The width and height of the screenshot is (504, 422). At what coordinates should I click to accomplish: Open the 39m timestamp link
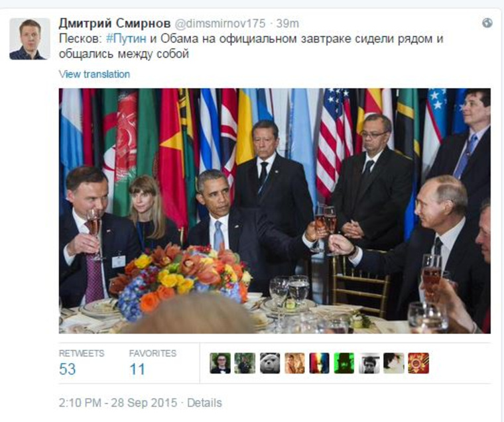point(287,23)
